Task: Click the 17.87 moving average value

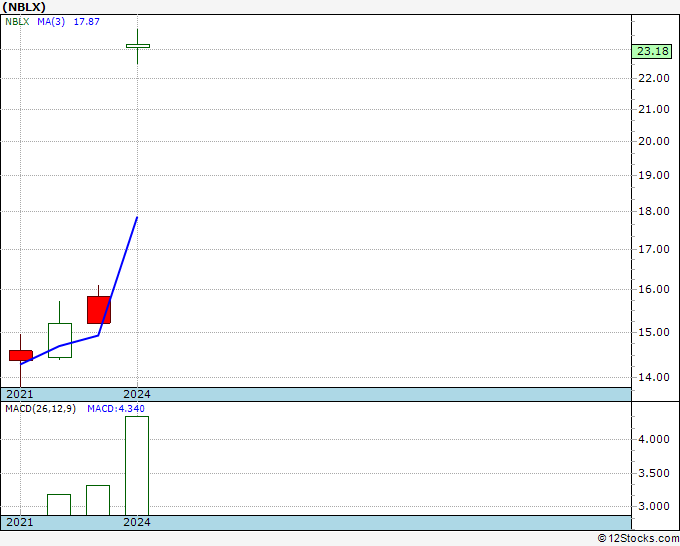Action: click(x=87, y=22)
